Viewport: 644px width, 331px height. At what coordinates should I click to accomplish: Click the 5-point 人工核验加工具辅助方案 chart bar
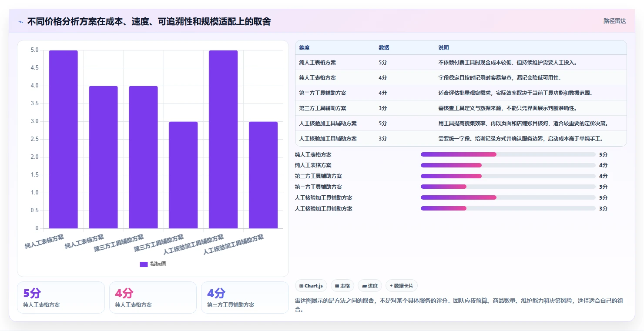[223, 139]
